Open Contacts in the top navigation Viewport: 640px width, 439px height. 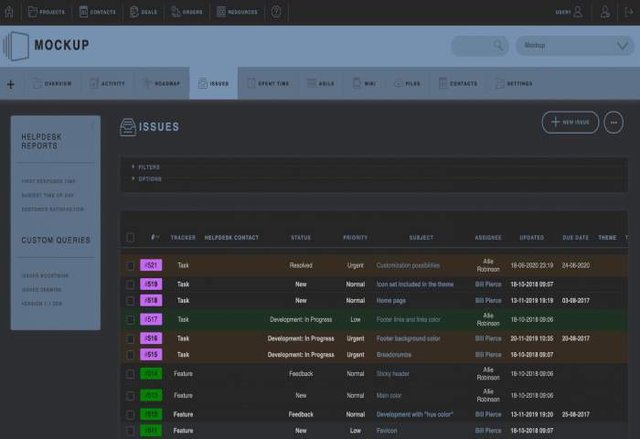[97, 12]
